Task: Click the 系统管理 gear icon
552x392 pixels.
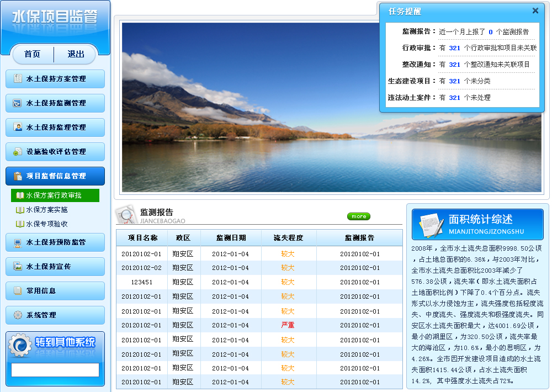Action: [18, 315]
